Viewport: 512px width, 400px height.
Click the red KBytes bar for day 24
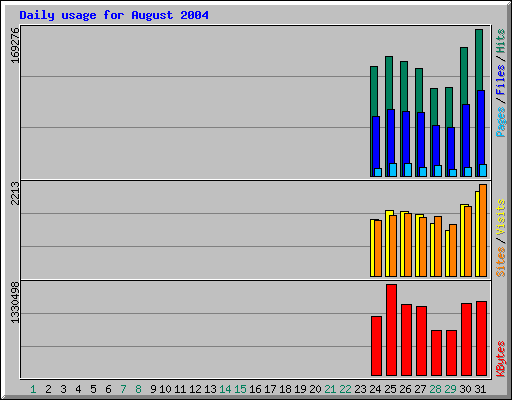point(376,346)
